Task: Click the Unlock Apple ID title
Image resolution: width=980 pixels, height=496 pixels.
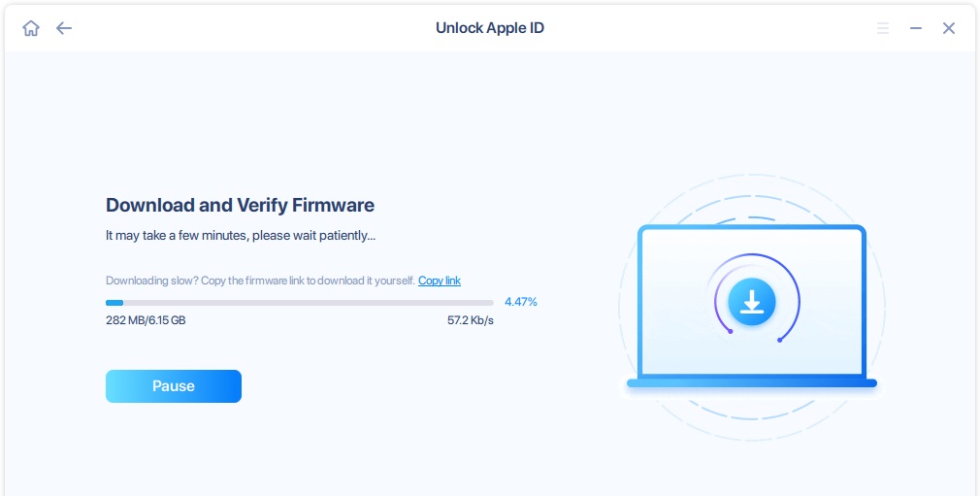Action: tap(490, 28)
